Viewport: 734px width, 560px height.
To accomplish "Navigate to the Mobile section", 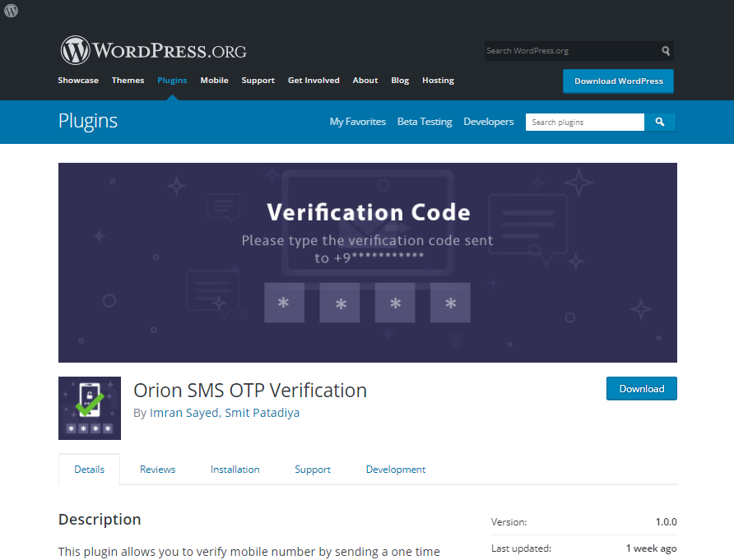I will click(214, 80).
